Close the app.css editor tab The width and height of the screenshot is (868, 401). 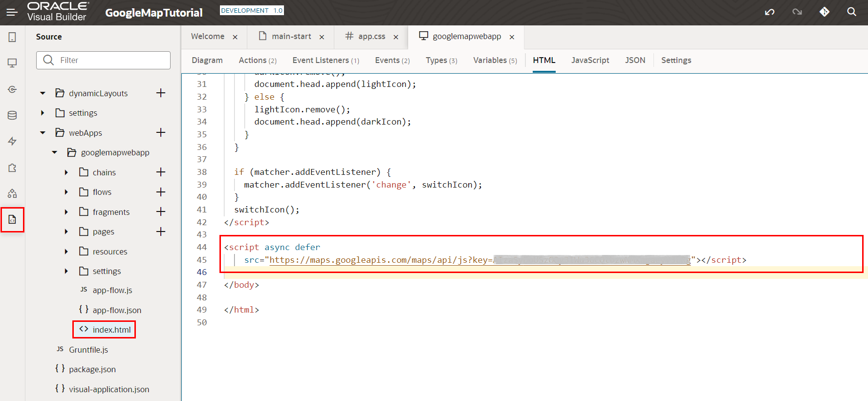pyautogui.click(x=396, y=37)
